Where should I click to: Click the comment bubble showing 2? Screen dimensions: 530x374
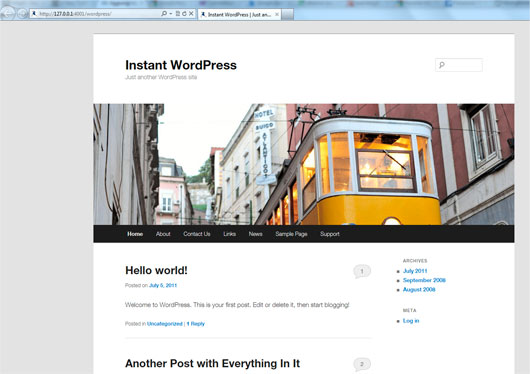pyautogui.click(x=362, y=364)
